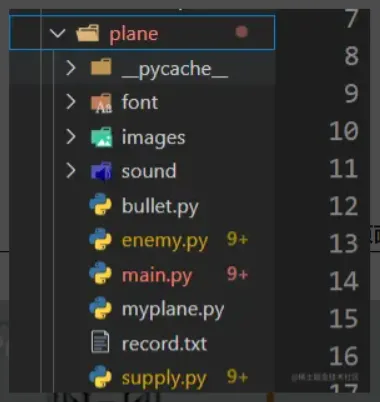The width and height of the screenshot is (380, 402).
Task: Expand the font folder chevron
Action: pyautogui.click(x=71, y=102)
